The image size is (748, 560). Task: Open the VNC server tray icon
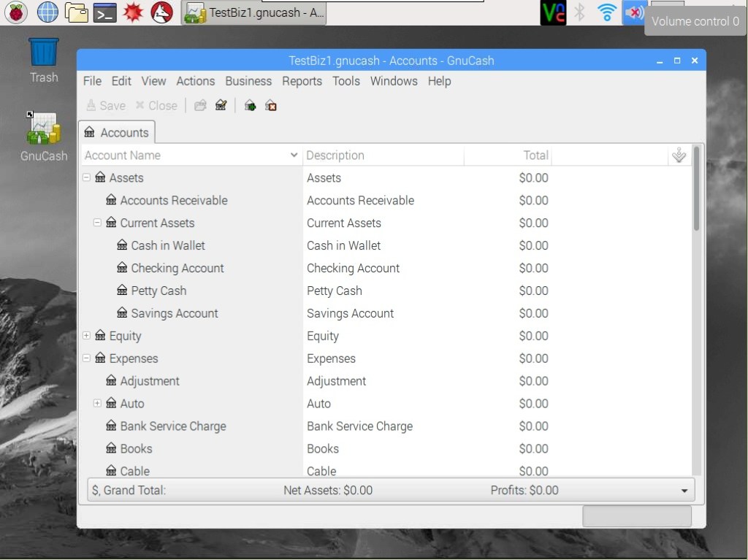pyautogui.click(x=553, y=12)
